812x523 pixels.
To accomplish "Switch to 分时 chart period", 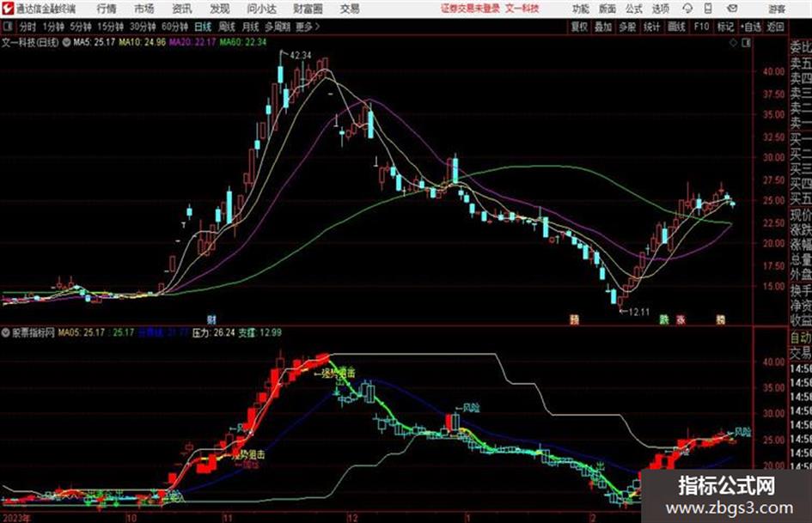I will click(x=27, y=27).
